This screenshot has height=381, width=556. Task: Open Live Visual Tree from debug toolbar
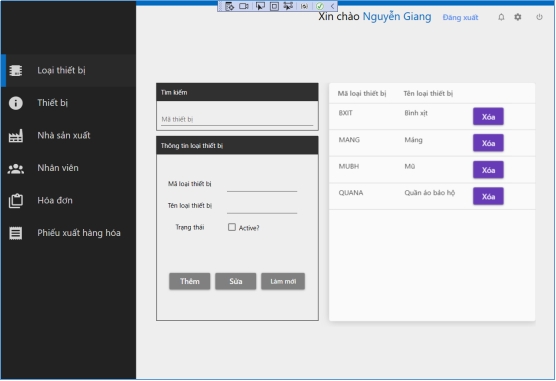coord(229,6)
